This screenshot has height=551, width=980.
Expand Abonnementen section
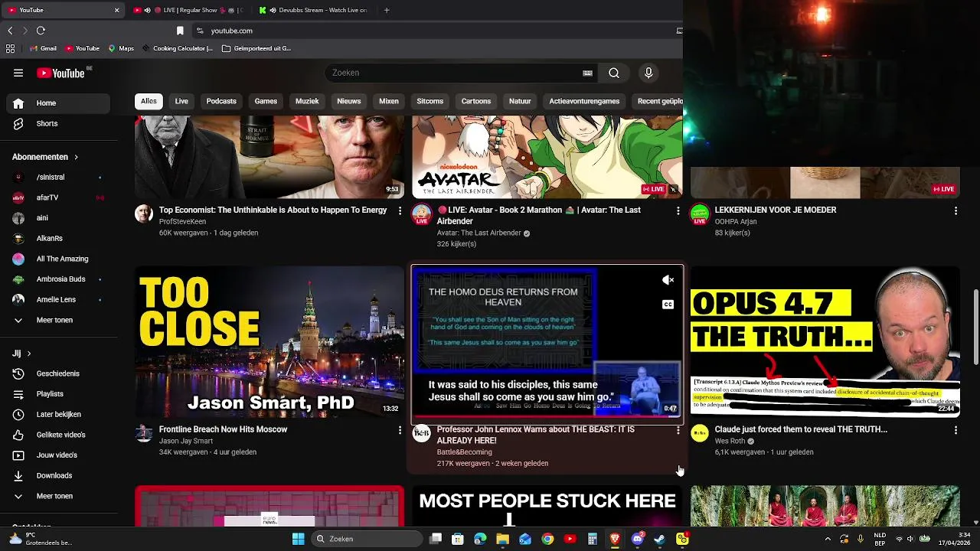pos(45,157)
